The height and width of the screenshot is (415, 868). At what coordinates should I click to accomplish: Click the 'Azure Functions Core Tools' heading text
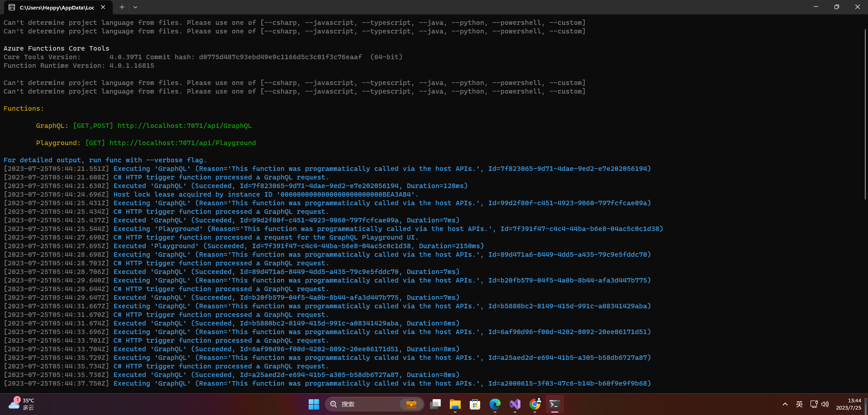[x=57, y=48]
